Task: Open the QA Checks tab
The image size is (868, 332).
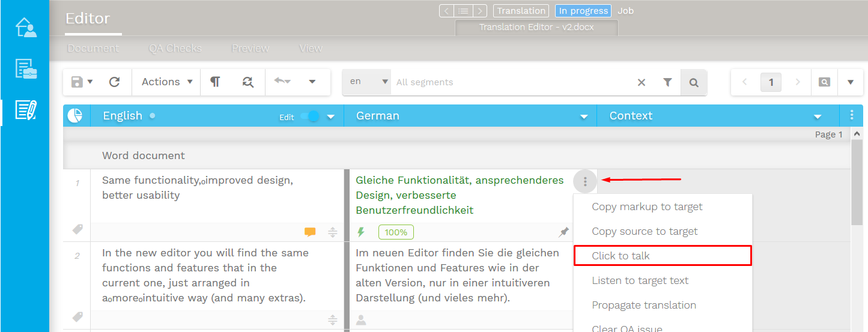Action: 175,48
